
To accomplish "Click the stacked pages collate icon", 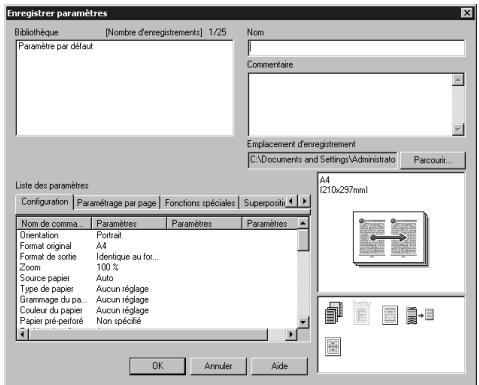I will point(334,313).
